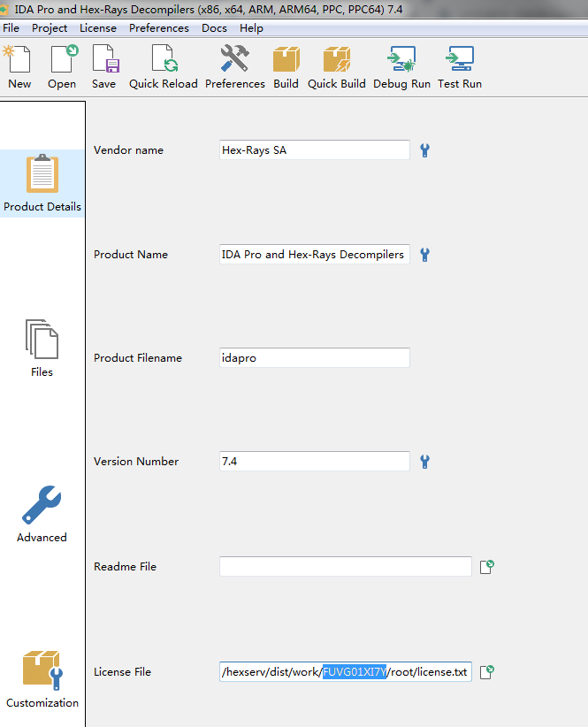
Task: Click the 'Version Number' label
Action: point(136,462)
